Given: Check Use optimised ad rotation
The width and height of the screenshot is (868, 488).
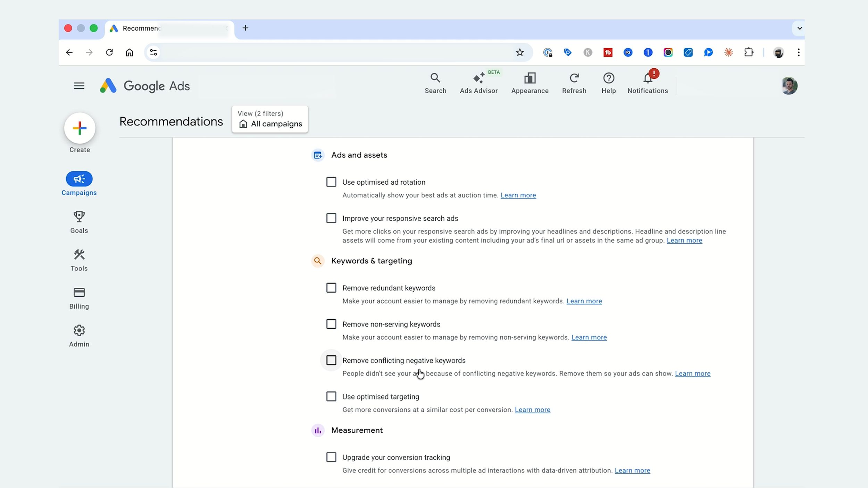Looking at the screenshot, I should point(331,182).
